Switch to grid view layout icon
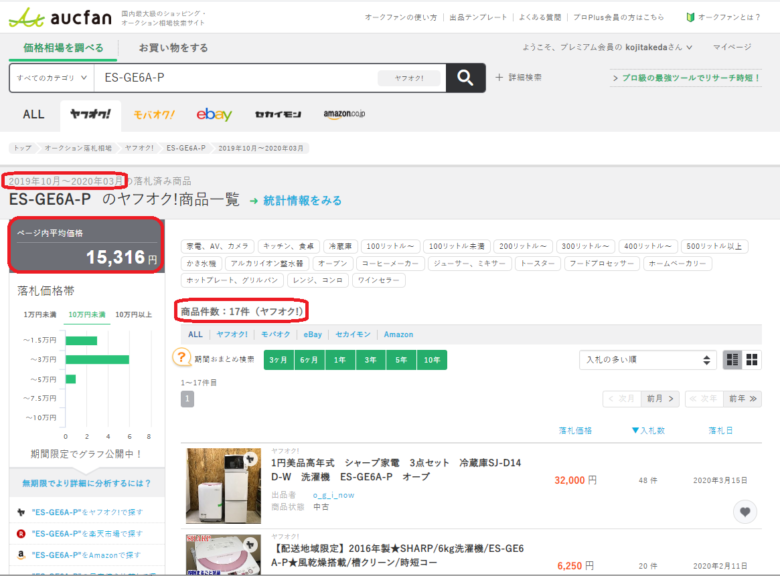 pyautogui.click(x=752, y=360)
